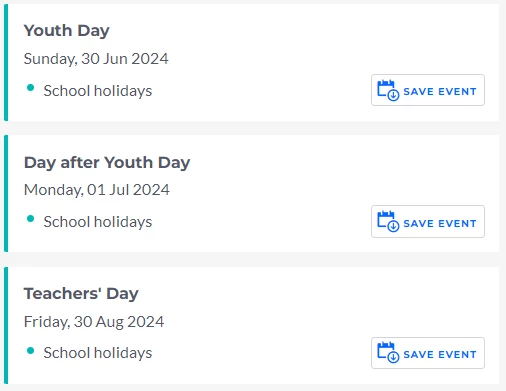Click the calendar download icon for Youth Day

[388, 90]
